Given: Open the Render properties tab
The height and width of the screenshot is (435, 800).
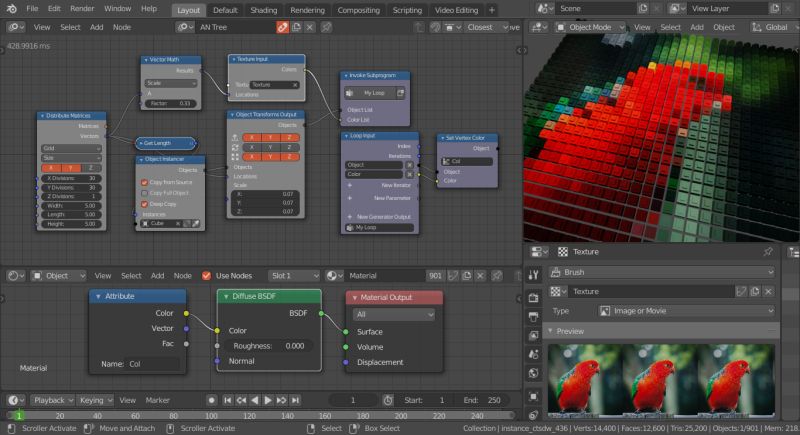Looking at the screenshot, I should point(534,297).
